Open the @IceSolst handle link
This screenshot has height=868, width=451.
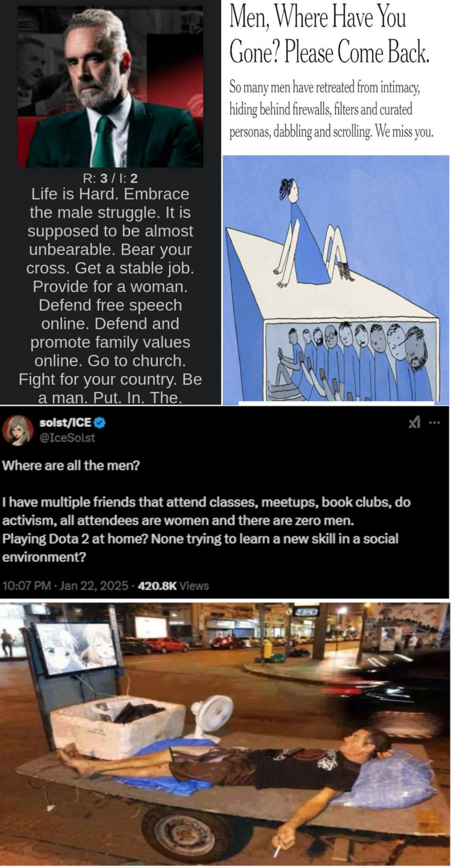pos(67,438)
